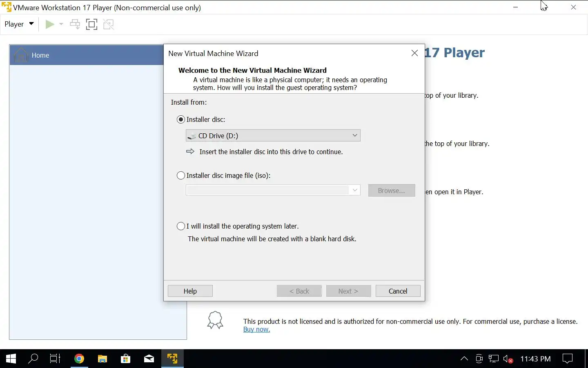Viewport: 588px width, 368px height.
Task: Click the Back button in wizard
Action: tap(299, 291)
